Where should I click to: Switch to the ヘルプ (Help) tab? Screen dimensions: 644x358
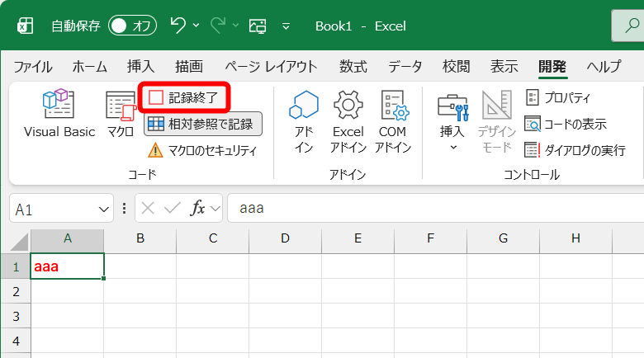(x=604, y=67)
